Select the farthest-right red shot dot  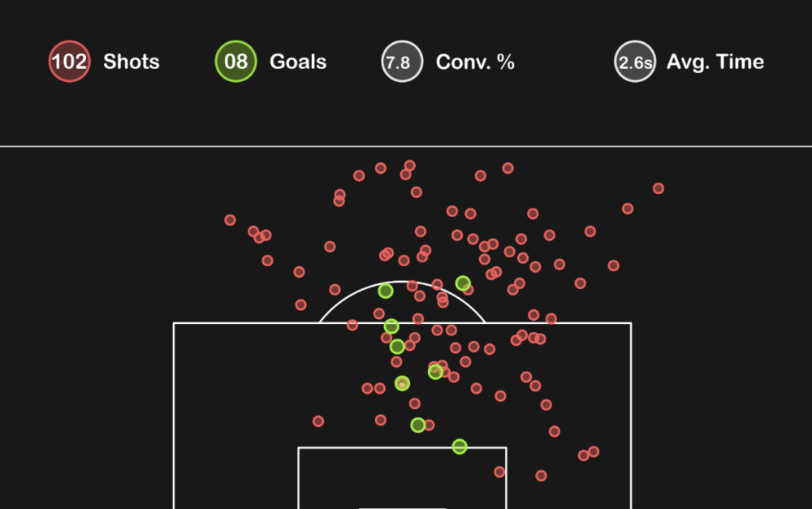point(659,188)
